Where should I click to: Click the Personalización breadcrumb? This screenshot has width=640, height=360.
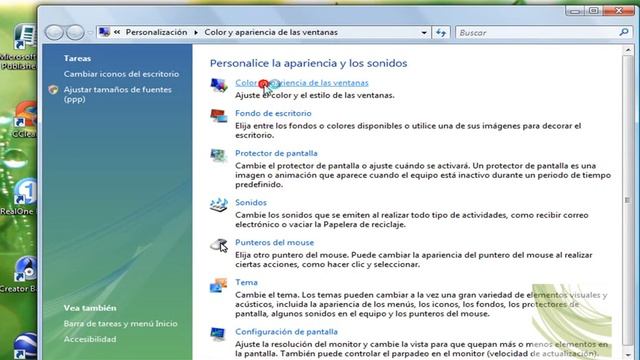(x=156, y=32)
